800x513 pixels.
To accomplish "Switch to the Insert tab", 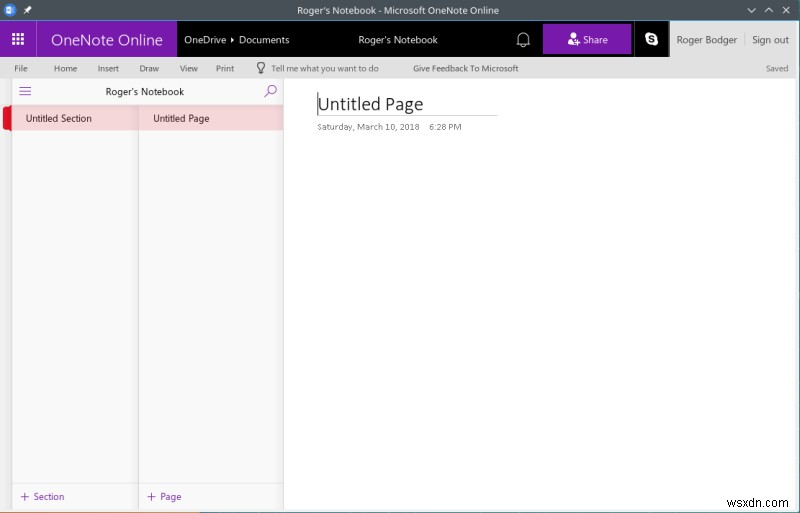I will pos(108,68).
